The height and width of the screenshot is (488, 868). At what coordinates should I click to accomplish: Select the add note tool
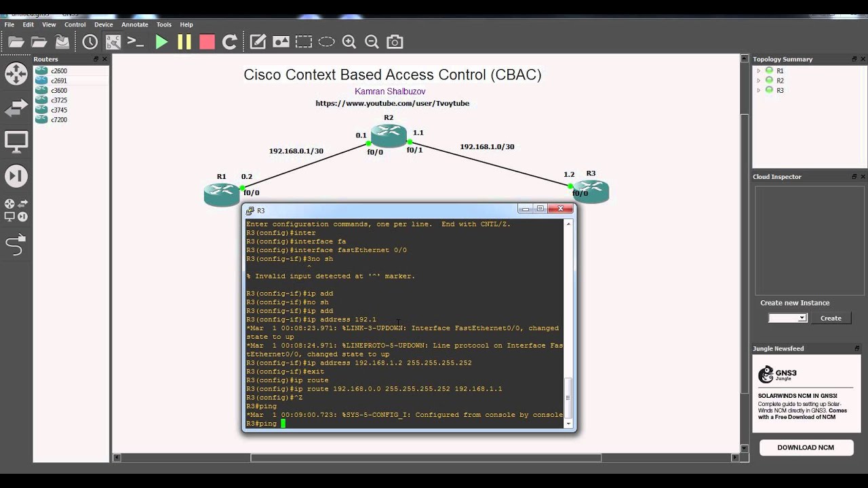click(x=258, y=42)
